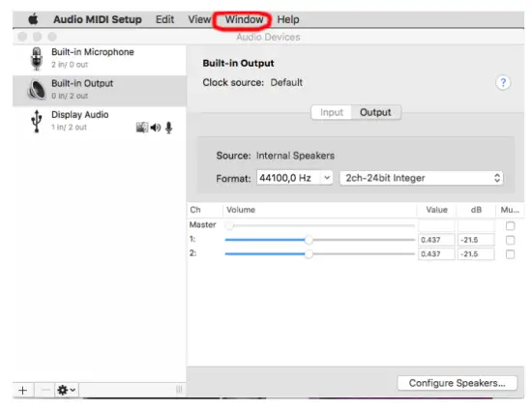
Task: Toggle the Master mute checkbox
Action: pos(510,226)
